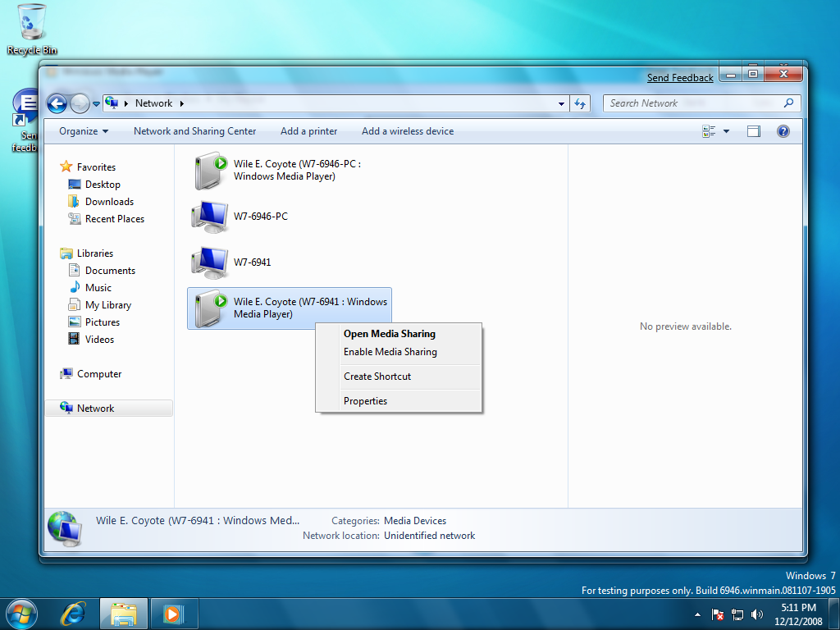
Task: Select Properties from the context menu
Action: pos(365,400)
